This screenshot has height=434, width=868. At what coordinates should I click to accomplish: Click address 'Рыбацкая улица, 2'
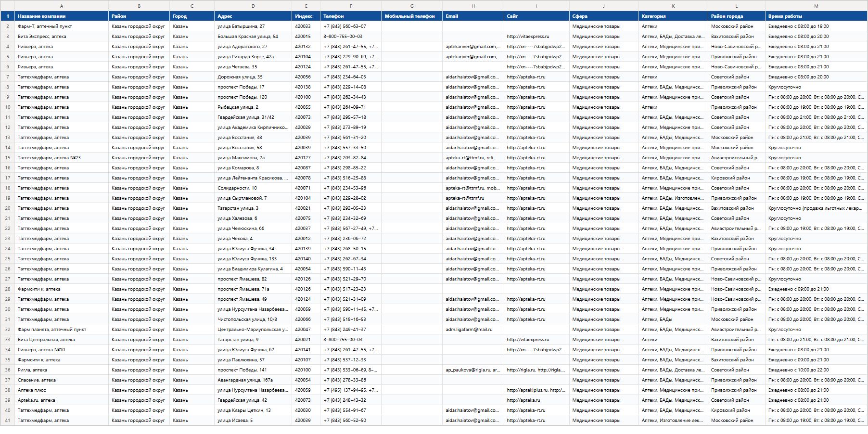(253, 107)
